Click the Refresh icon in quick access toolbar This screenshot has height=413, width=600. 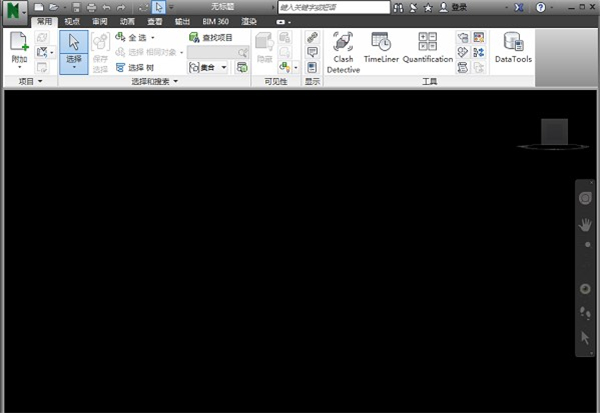tap(144, 7)
